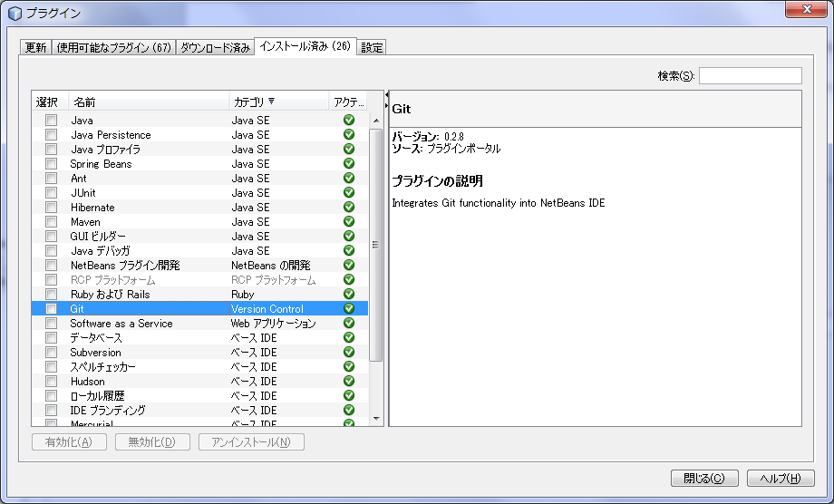Screen dimensions: 834x504
Task: Click the active status icon for Hudson
Action: click(349, 382)
